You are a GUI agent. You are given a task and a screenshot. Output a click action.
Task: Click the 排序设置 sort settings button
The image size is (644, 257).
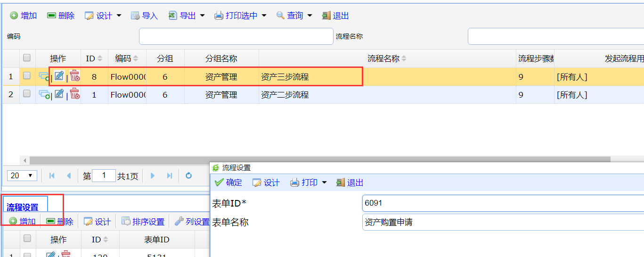(x=143, y=222)
